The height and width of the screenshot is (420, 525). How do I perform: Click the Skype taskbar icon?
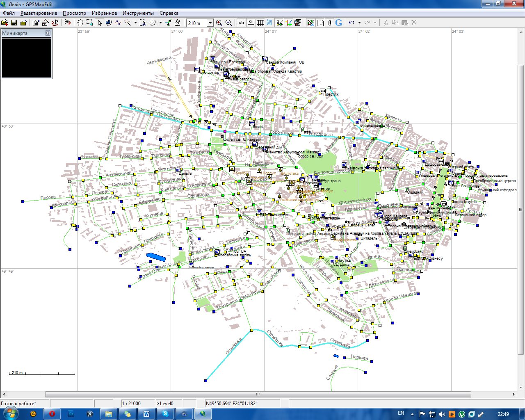(x=165, y=414)
